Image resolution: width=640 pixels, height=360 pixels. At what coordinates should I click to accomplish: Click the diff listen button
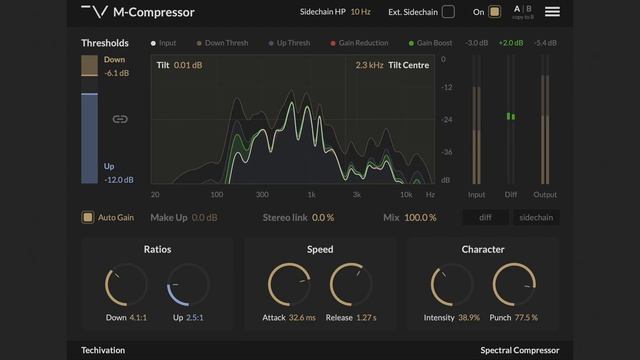(x=485, y=218)
